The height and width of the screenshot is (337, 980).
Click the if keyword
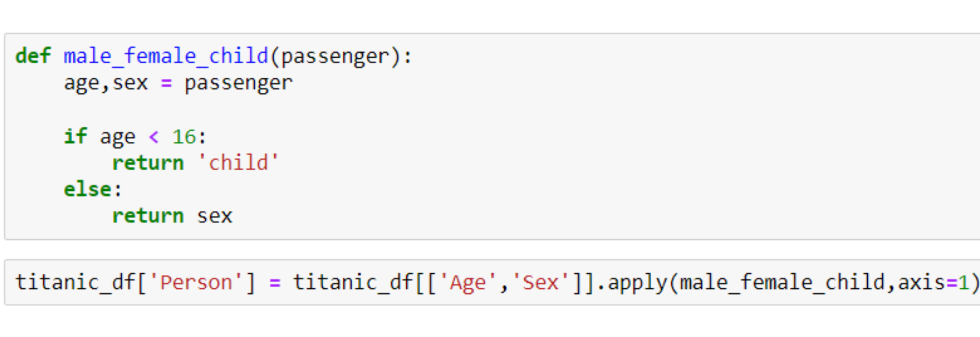pos(75,136)
